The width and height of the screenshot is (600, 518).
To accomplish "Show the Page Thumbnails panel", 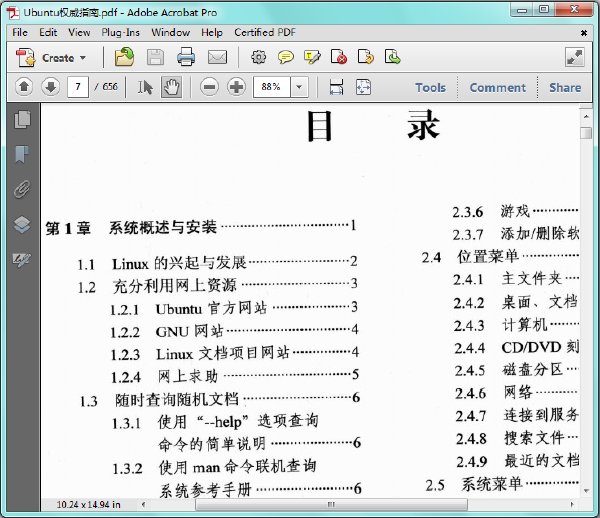I will coord(23,119).
